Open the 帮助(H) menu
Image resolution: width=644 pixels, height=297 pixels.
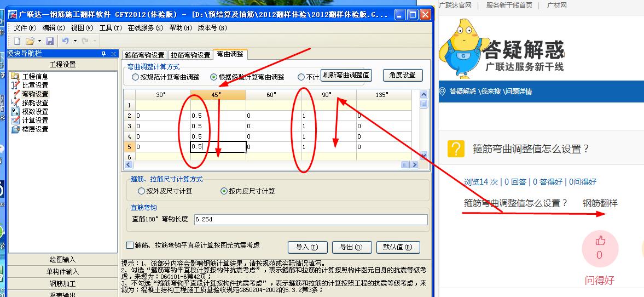point(181,28)
